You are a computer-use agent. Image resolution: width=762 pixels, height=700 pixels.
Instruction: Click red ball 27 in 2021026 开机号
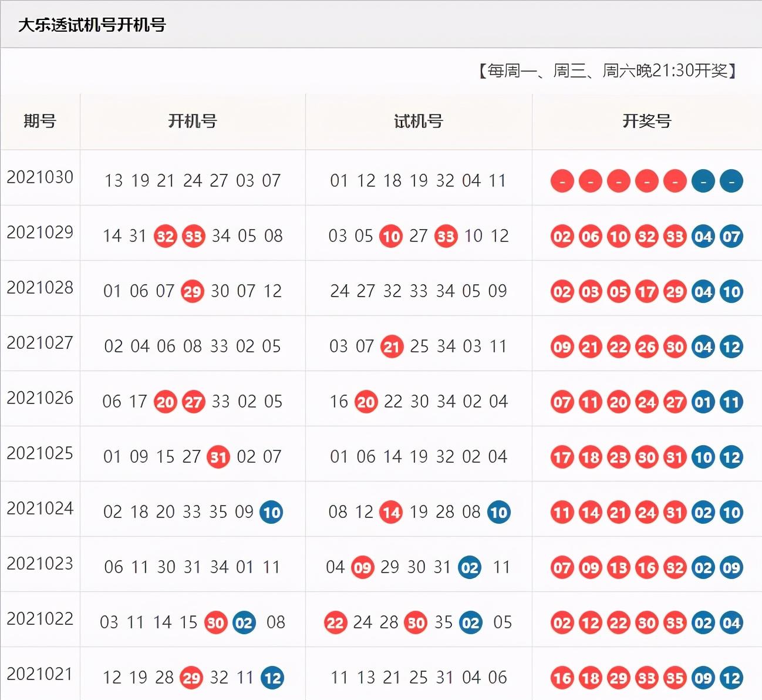point(193,402)
